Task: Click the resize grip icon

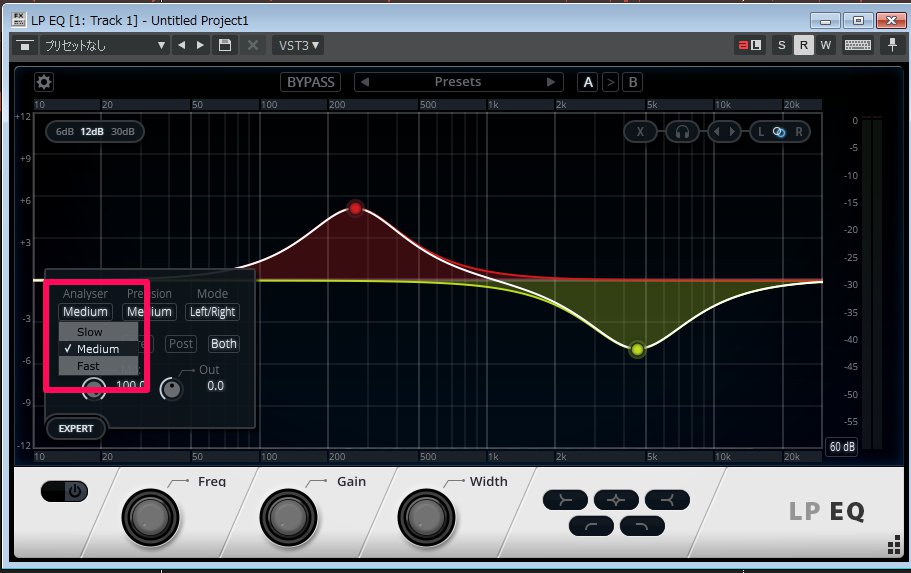Action: 894,547
